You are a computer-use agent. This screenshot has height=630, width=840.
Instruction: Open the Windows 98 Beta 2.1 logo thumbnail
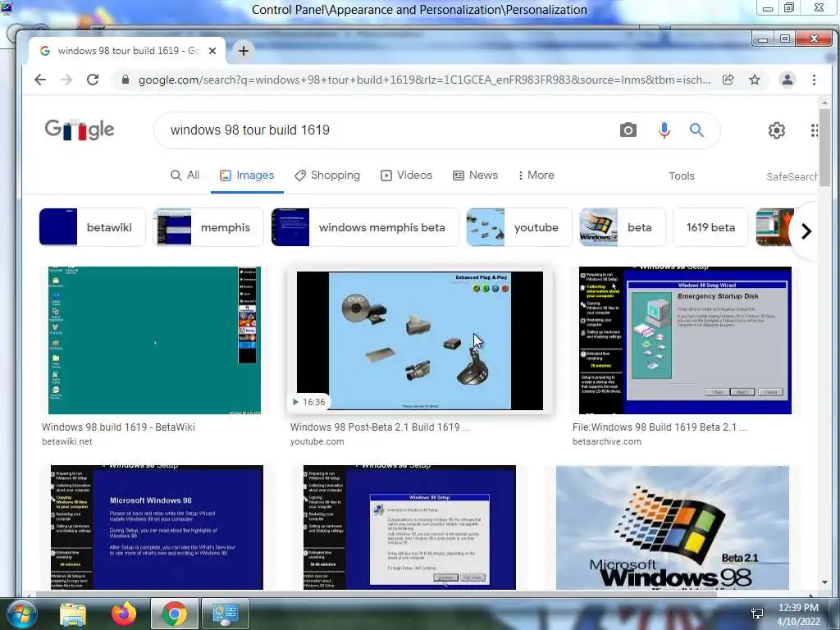tap(673, 527)
